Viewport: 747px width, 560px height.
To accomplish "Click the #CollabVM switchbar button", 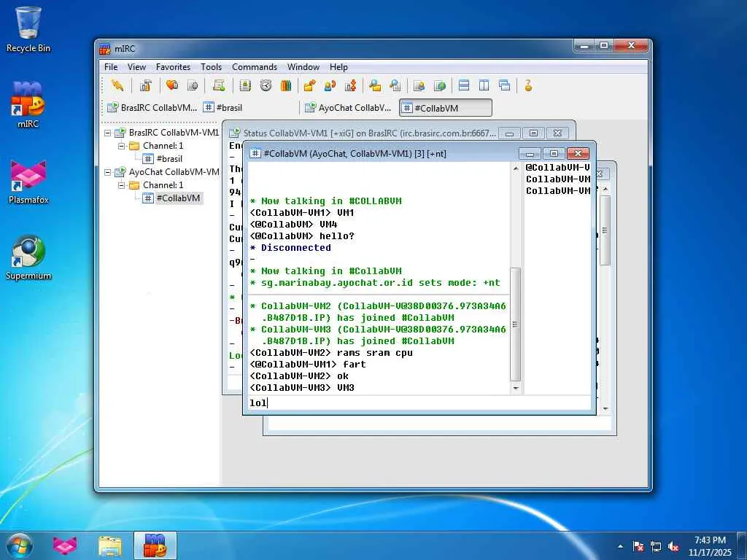I will coord(446,108).
